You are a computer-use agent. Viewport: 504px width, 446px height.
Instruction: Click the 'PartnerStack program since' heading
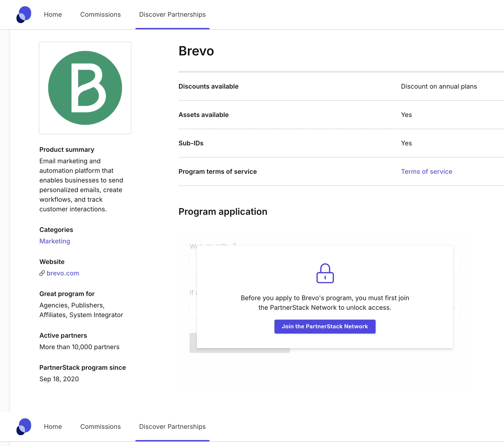83,367
